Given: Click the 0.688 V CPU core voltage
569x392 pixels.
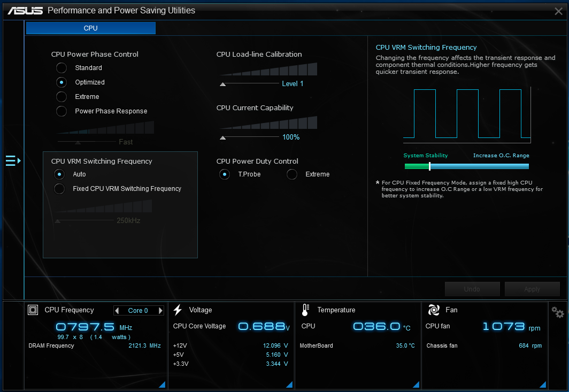Looking at the screenshot, I should point(264,326).
